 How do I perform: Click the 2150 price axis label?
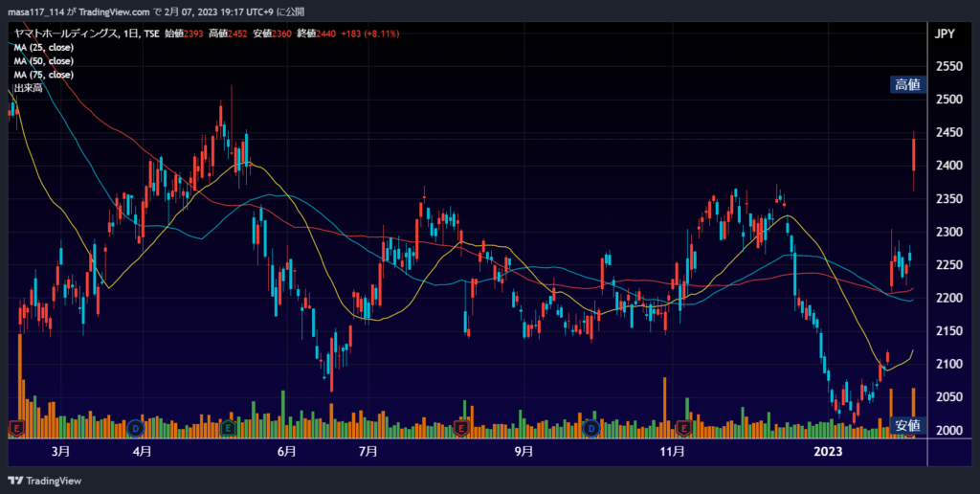pyautogui.click(x=949, y=331)
